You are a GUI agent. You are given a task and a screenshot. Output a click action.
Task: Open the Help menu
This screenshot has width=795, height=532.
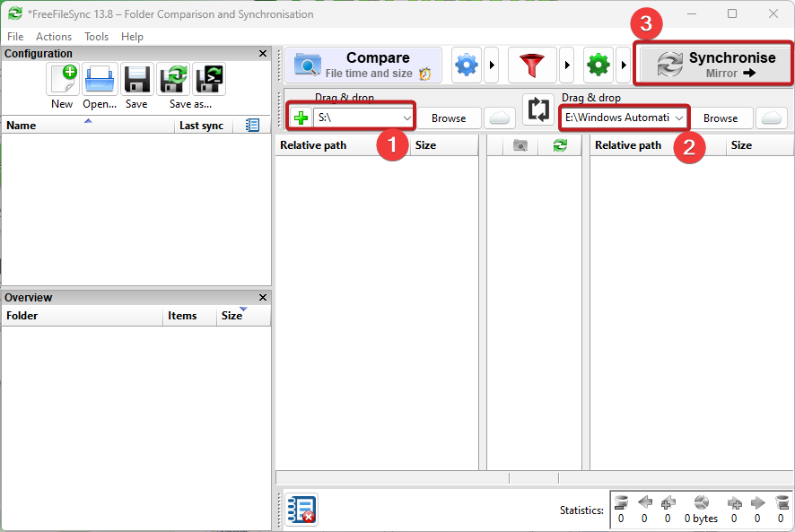click(x=132, y=37)
